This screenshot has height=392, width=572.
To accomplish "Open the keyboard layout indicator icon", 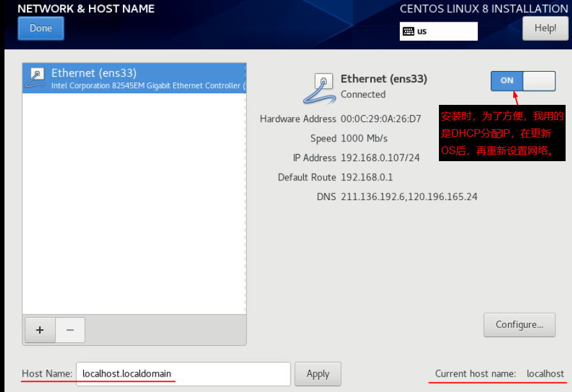I will tap(408, 31).
